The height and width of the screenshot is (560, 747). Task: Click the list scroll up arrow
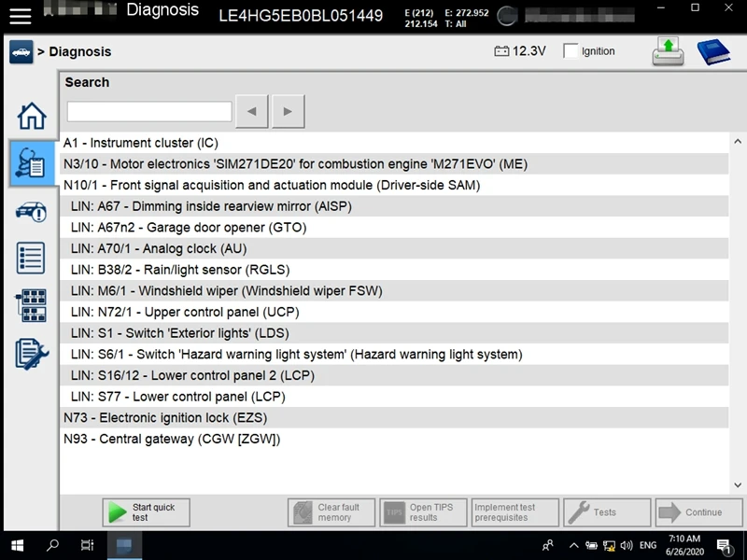[x=738, y=142]
